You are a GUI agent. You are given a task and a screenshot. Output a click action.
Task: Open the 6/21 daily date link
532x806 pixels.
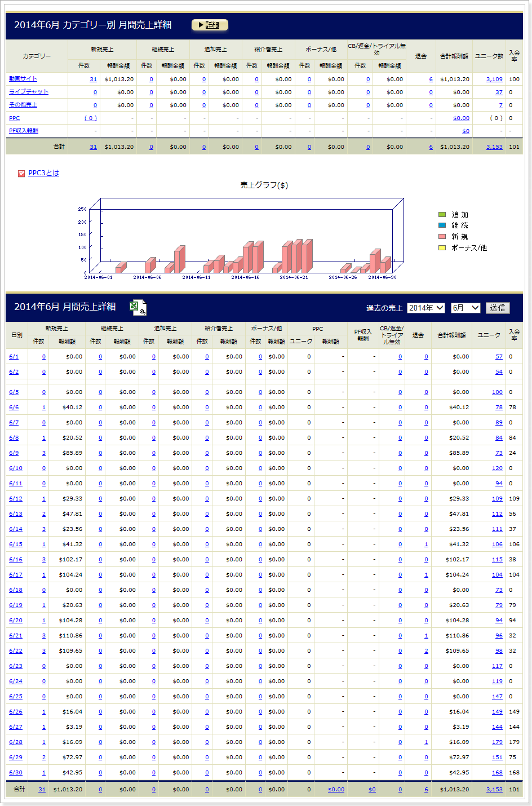pos(16,636)
